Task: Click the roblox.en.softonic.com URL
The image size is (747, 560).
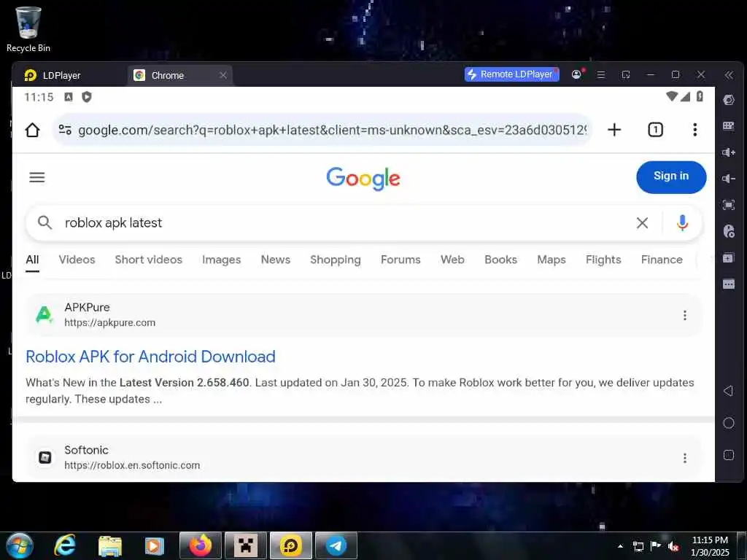Action: click(x=132, y=465)
